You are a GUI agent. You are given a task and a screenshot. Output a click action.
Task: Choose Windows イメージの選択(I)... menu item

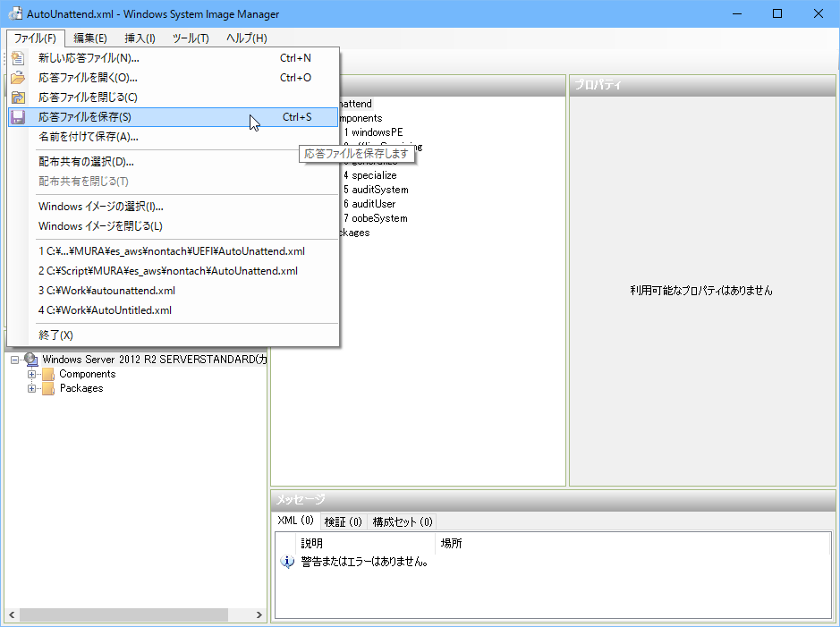(173, 207)
